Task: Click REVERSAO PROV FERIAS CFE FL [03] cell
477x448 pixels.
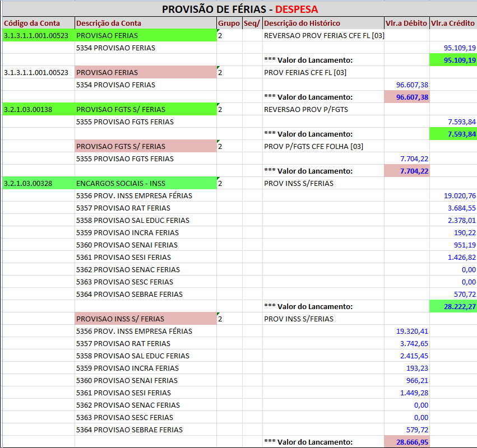Action: click(324, 35)
